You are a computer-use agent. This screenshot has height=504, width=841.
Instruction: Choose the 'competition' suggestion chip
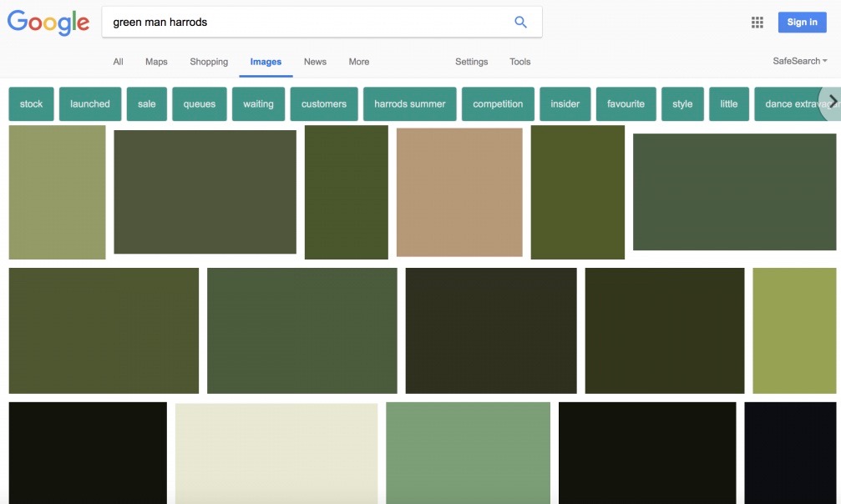click(x=498, y=104)
